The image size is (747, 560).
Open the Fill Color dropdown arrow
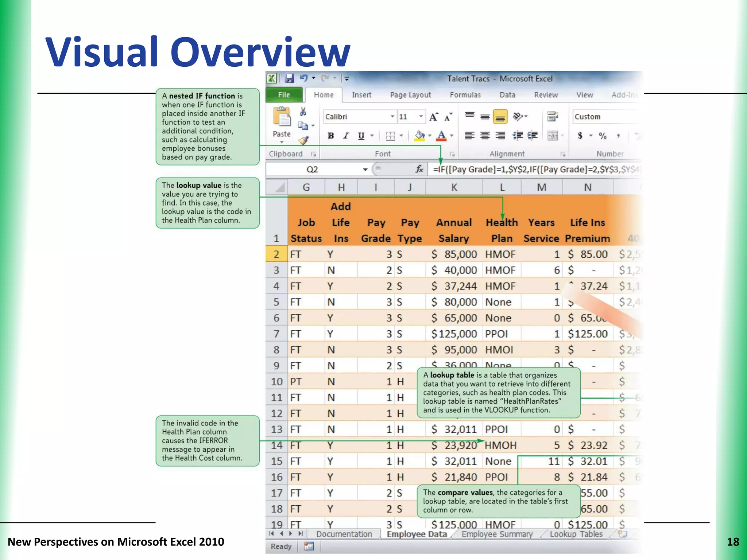pyautogui.click(x=430, y=136)
